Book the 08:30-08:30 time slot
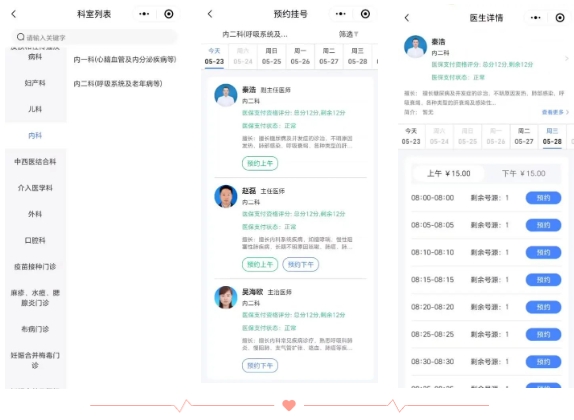This screenshot has width=574, height=420. 543,362
